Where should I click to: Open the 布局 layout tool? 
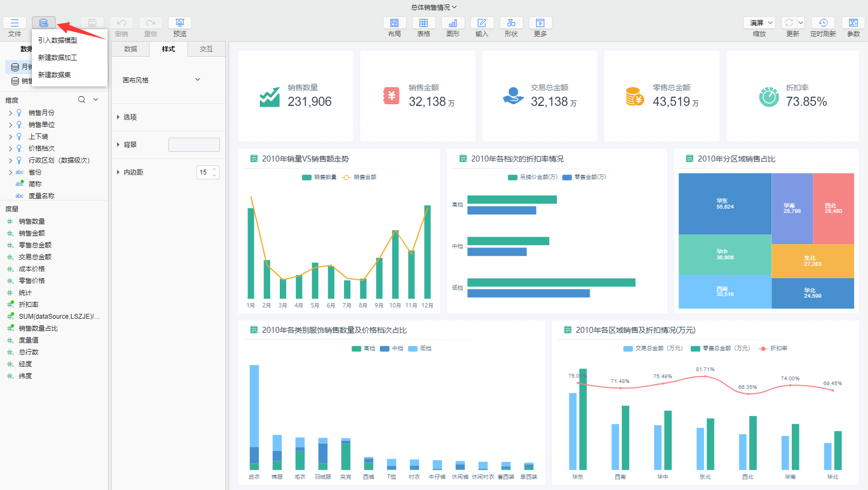click(394, 23)
